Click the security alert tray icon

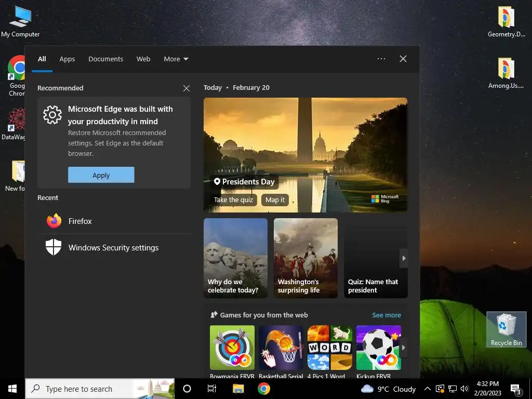440,389
